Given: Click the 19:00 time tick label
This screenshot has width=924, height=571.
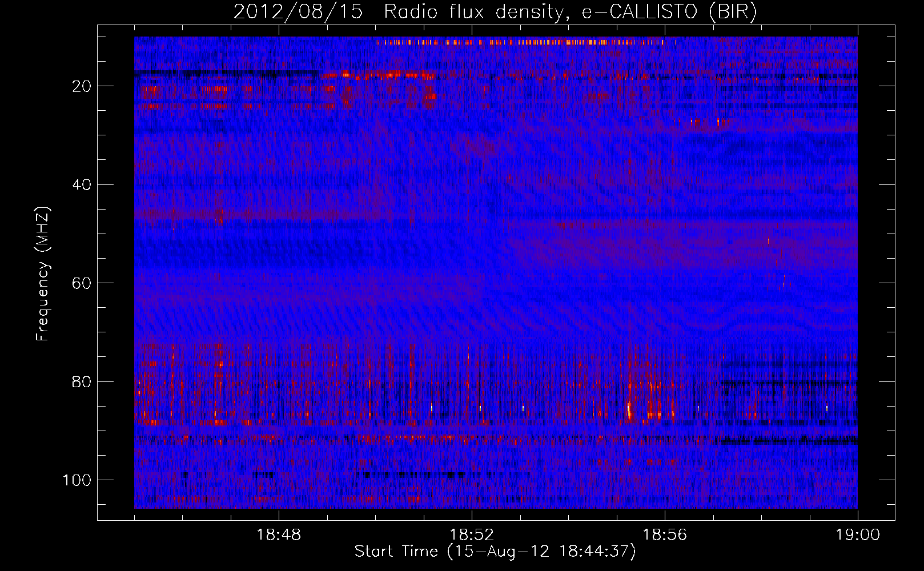Looking at the screenshot, I should [858, 535].
